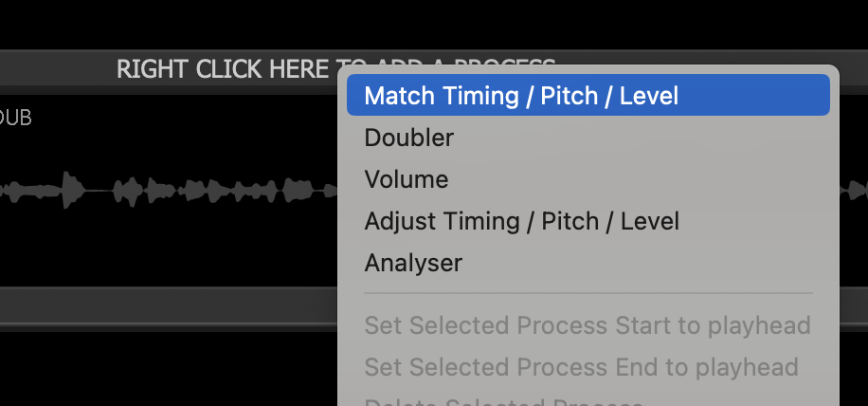Click Set Selected Process End to playhead
The image size is (868, 406).
pos(581,366)
